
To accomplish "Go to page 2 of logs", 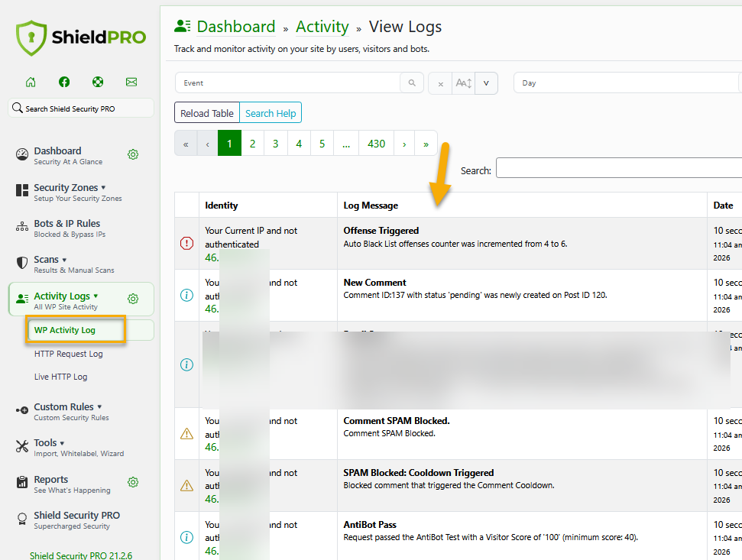I will [x=253, y=144].
